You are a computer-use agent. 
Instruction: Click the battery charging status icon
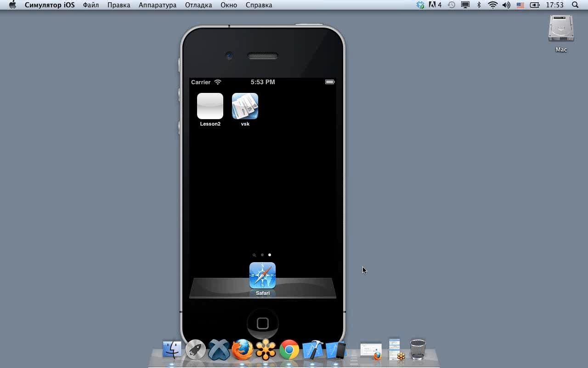coord(535,5)
